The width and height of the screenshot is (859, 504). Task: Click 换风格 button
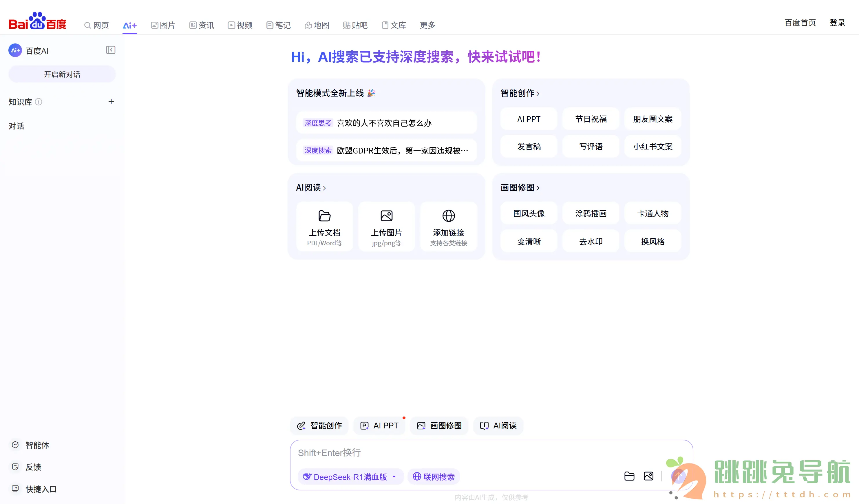(653, 242)
